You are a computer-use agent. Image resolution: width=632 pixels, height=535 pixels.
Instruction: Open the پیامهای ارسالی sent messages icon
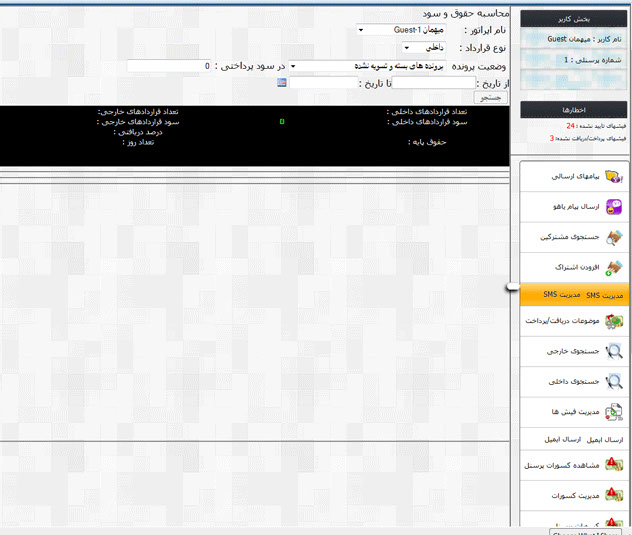pos(614,176)
